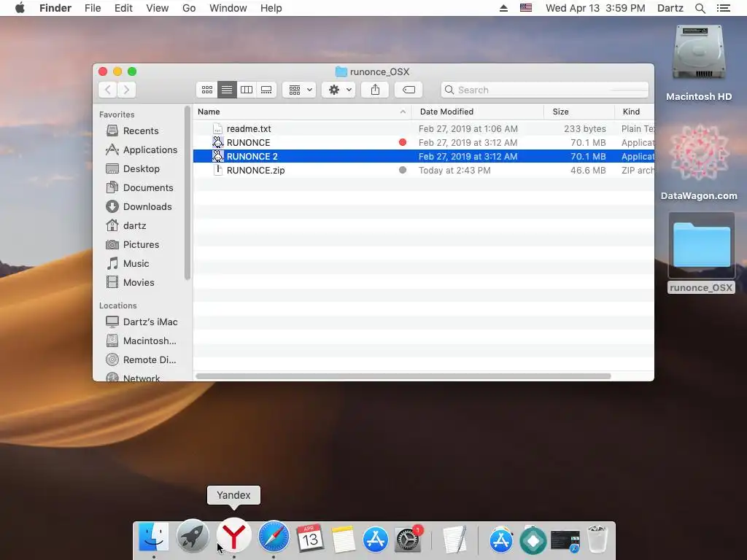Sort by the Size column header

pyautogui.click(x=579, y=112)
